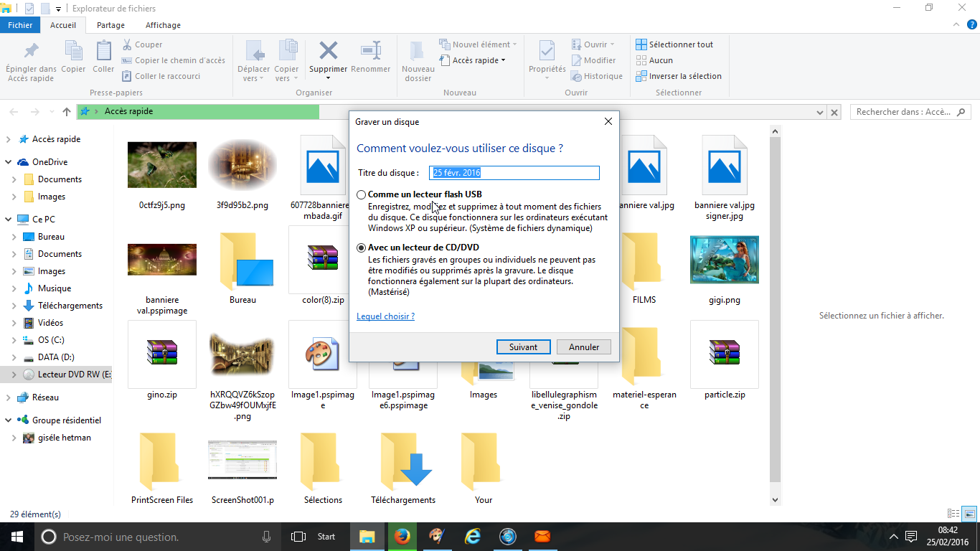Click the Modifier ribbon command
980x551 pixels.
[593, 60]
